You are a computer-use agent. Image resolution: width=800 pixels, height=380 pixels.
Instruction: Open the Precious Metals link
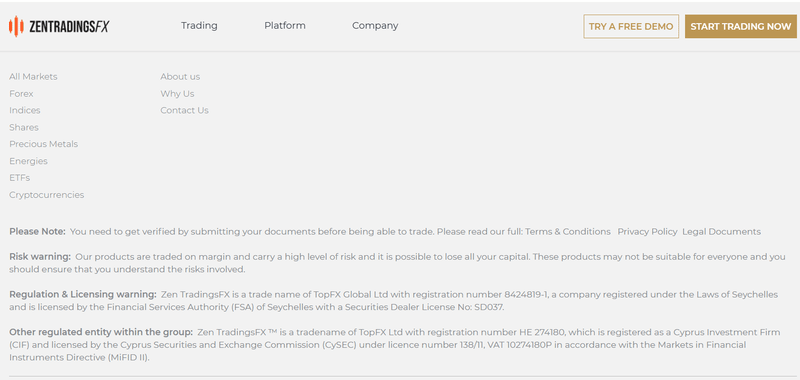click(43, 144)
